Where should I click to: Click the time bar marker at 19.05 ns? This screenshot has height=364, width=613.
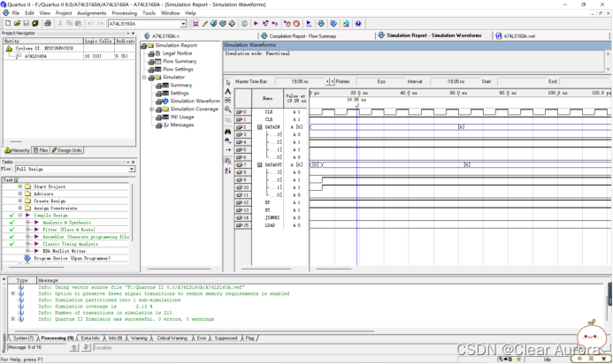[357, 104]
